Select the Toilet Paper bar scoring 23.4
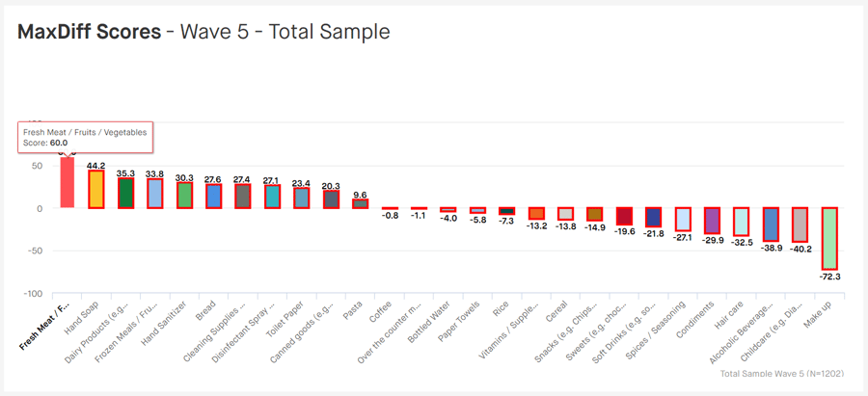Image resolution: width=868 pixels, height=396 pixels. 302,198
